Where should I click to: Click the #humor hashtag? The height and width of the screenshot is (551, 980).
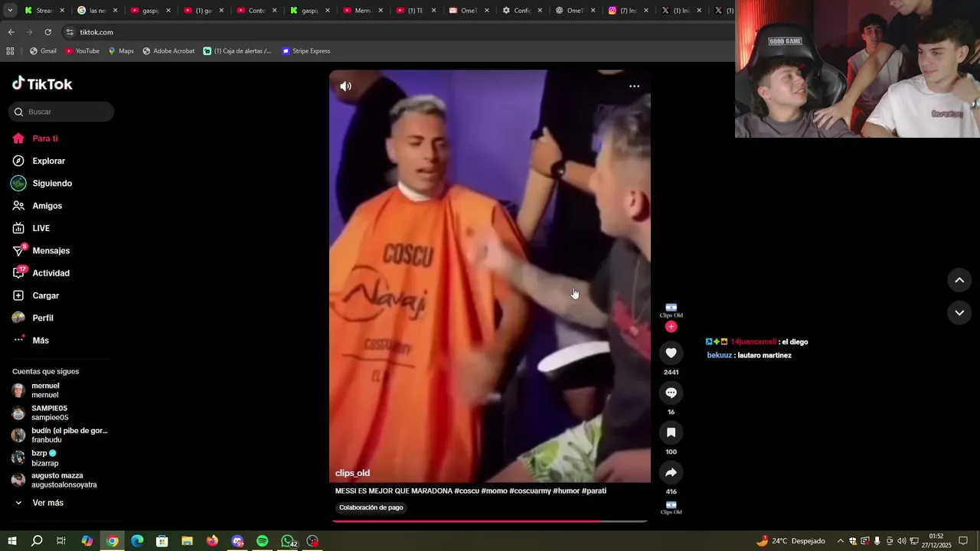click(566, 491)
